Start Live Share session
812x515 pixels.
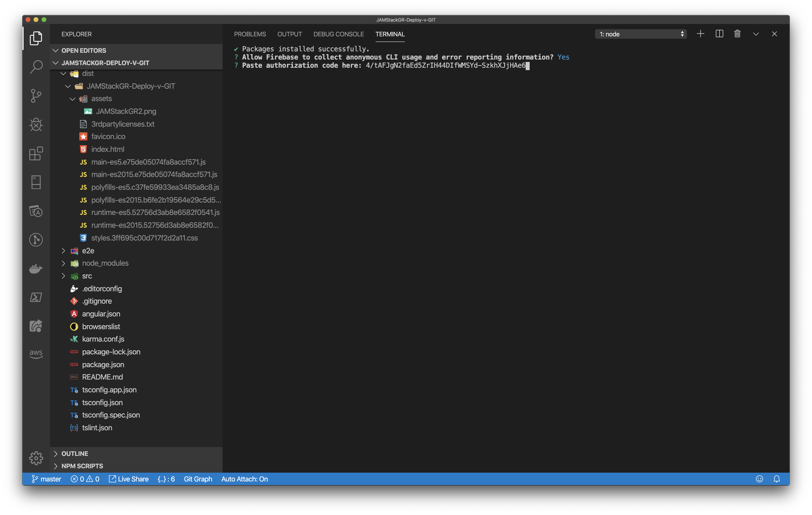[129, 479]
